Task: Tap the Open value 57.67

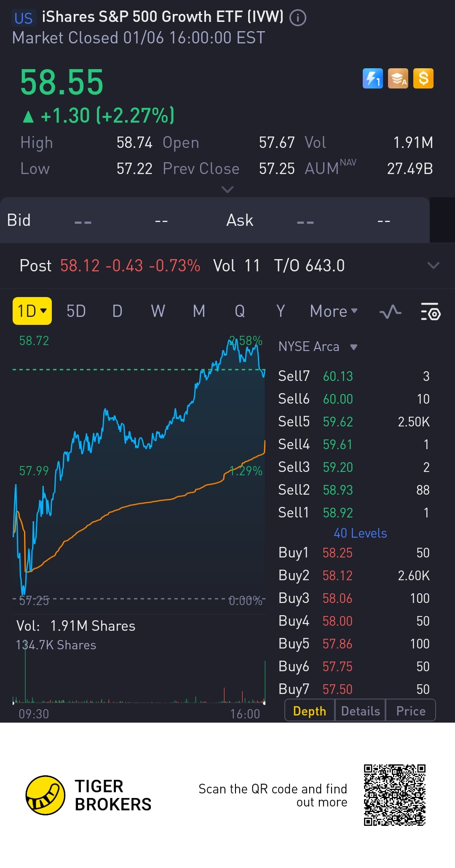Action: [x=277, y=142]
